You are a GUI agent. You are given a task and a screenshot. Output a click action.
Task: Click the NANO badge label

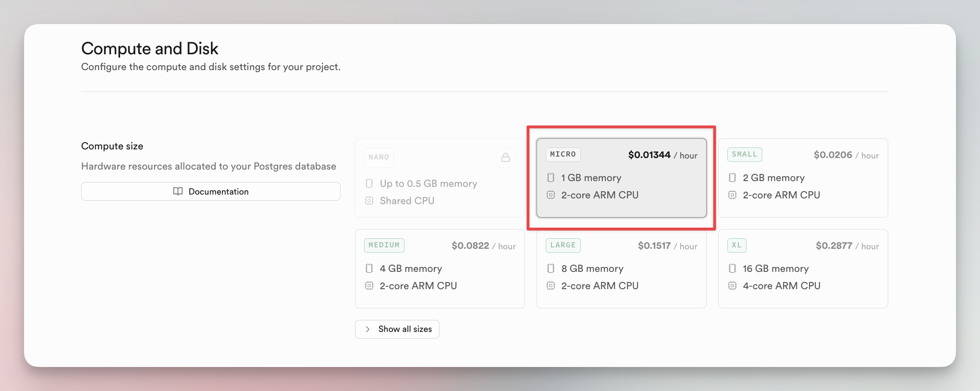(379, 157)
